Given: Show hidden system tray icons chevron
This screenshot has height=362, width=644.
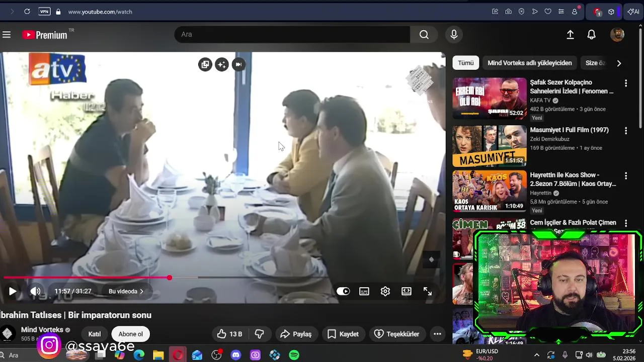Looking at the screenshot, I should (x=537, y=355).
